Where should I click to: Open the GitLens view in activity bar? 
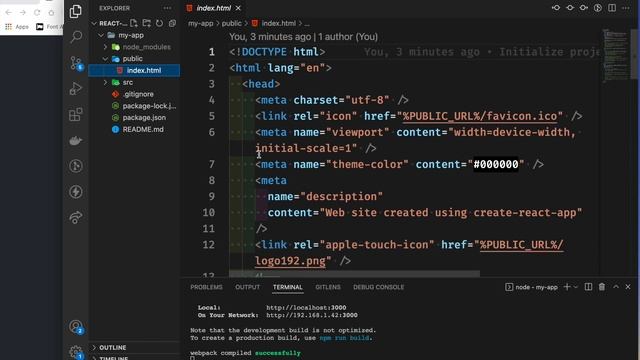[76, 166]
